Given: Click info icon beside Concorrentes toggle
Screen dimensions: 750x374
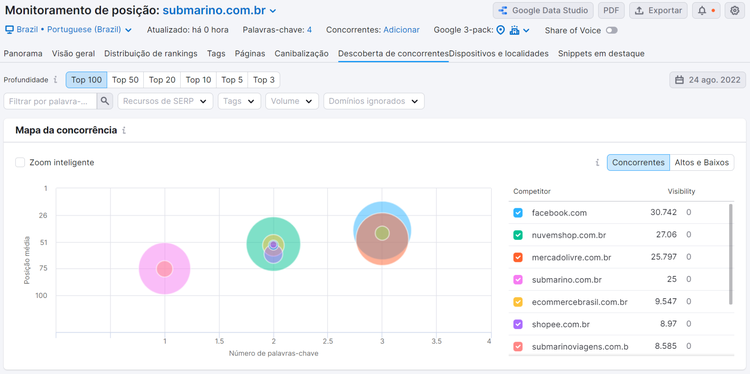Looking at the screenshot, I should tap(597, 163).
